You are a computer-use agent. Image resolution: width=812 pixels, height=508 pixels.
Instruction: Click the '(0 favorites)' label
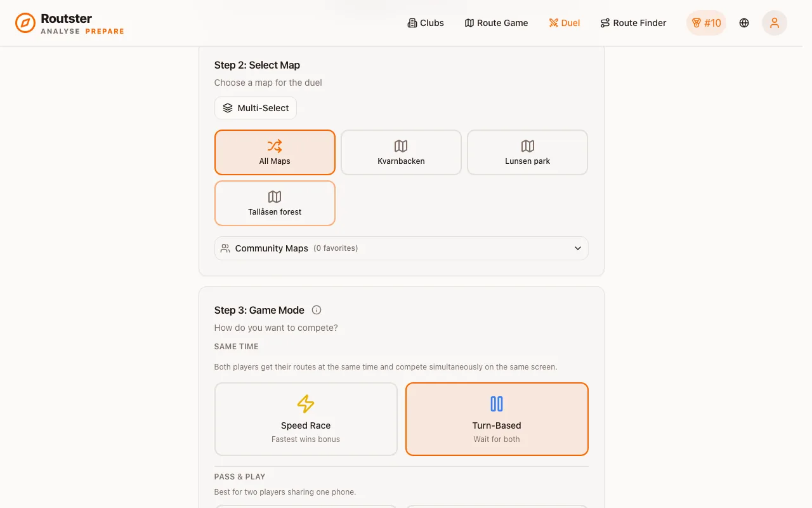[x=336, y=248]
